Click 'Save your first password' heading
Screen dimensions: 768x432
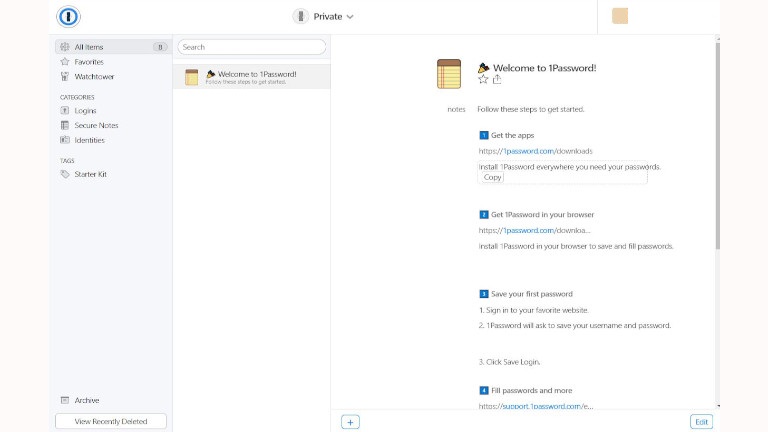[x=531, y=294]
